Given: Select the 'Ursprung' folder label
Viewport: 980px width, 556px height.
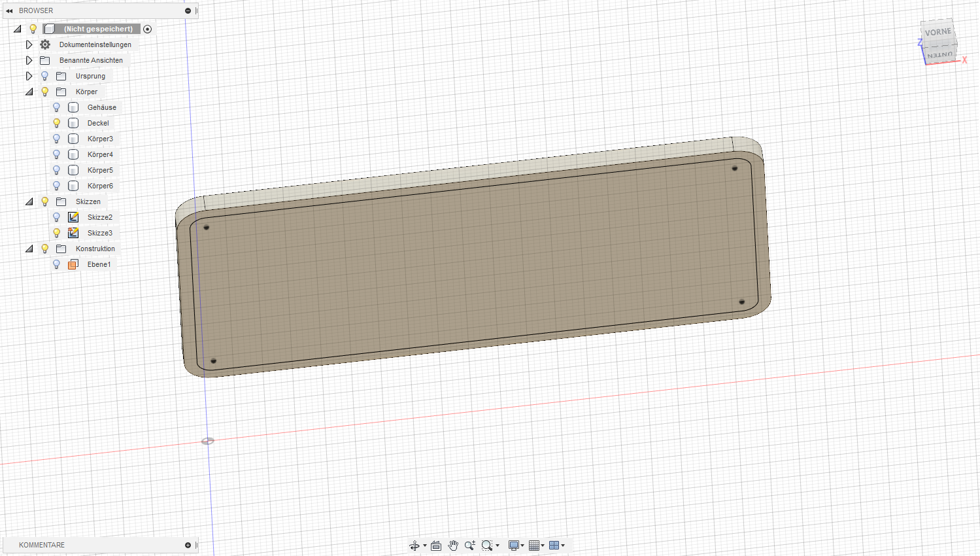Looking at the screenshot, I should pos(90,76).
